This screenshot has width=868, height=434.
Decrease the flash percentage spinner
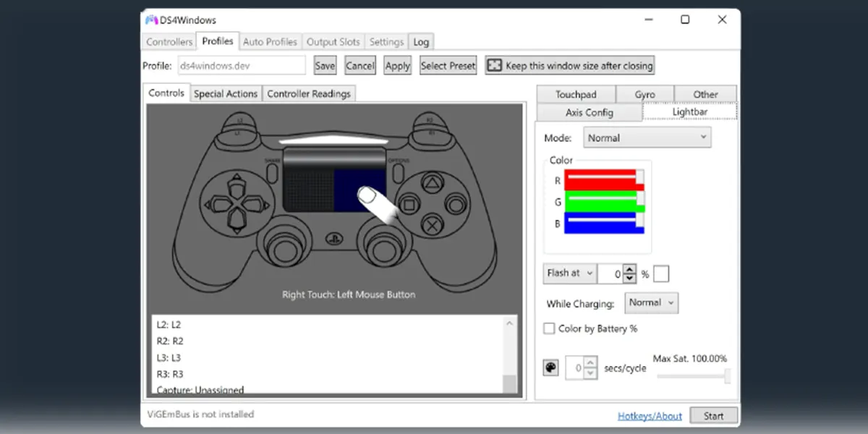(629, 278)
